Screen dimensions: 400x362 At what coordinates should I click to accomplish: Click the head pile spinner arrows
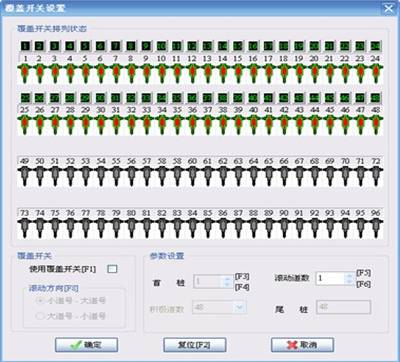[227, 282]
